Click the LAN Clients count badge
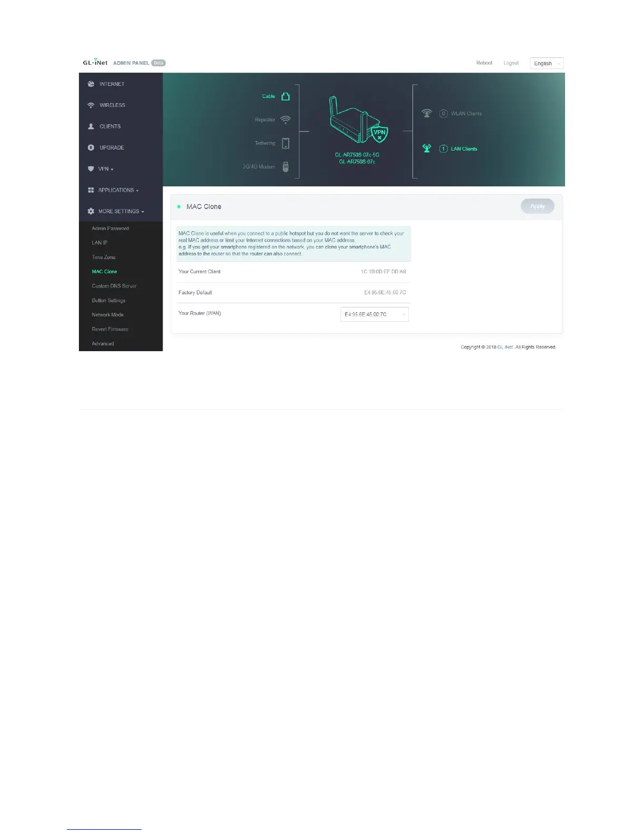The width and height of the screenshot is (644, 834). coord(444,149)
